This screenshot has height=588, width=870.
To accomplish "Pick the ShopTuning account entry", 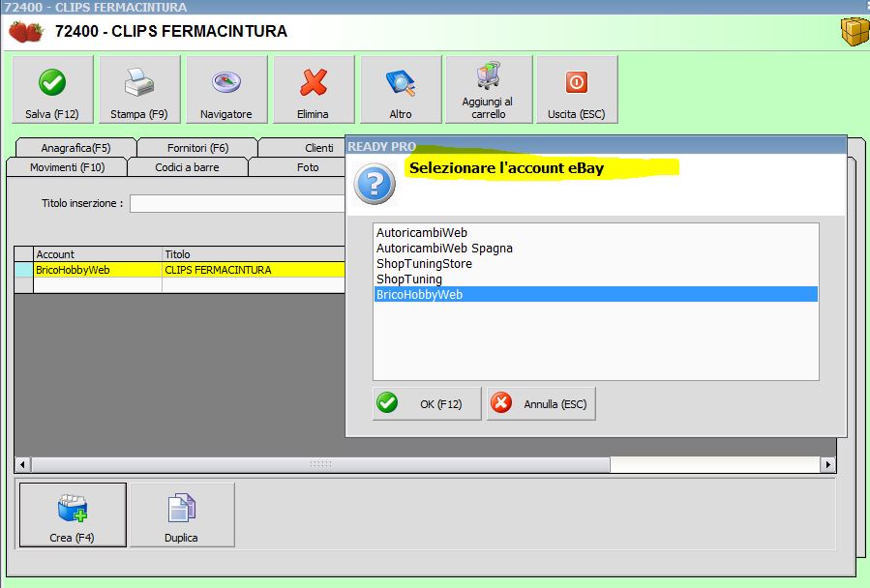I will pos(595,279).
